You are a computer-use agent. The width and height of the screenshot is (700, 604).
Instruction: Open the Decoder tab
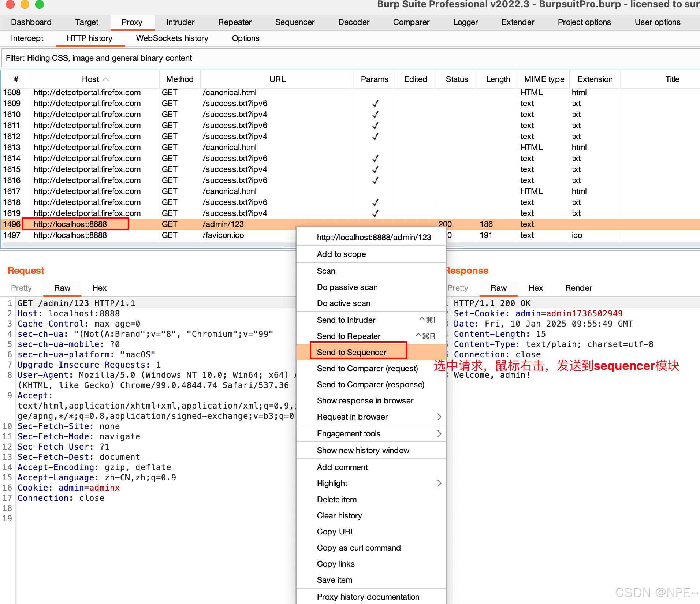click(354, 22)
